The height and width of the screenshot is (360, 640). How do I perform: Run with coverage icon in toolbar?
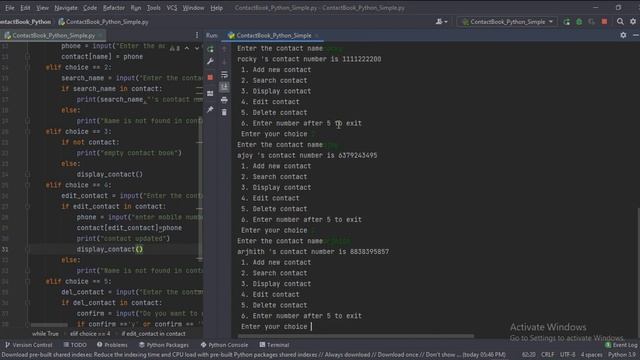click(591, 22)
